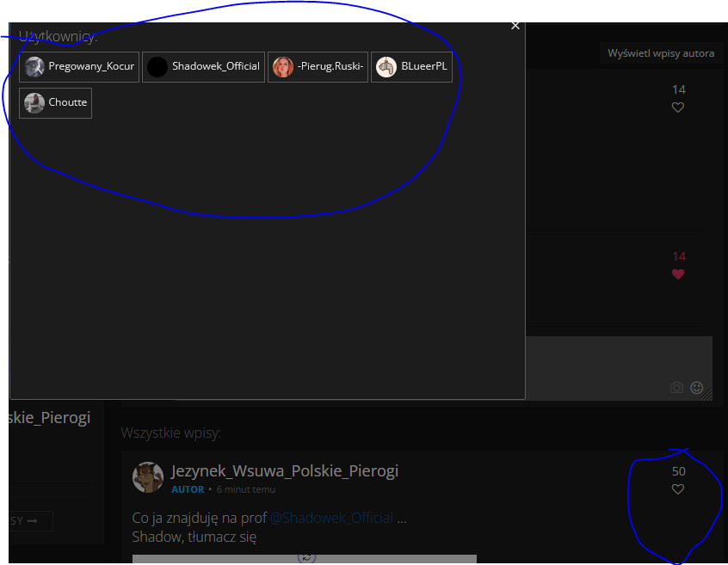Click the camera icon to attach photo
The width and height of the screenshot is (728, 565).
676,388
